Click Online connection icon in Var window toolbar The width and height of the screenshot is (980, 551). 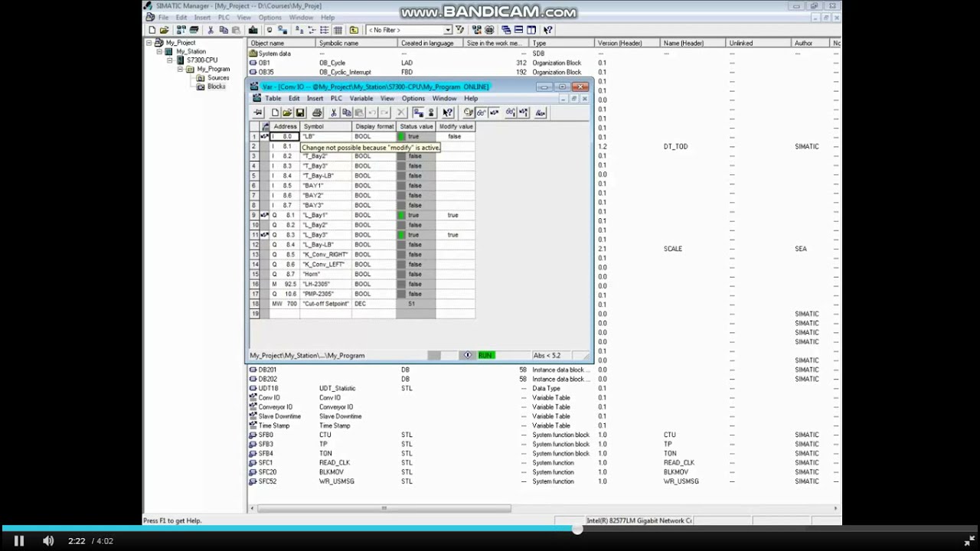[418, 112]
